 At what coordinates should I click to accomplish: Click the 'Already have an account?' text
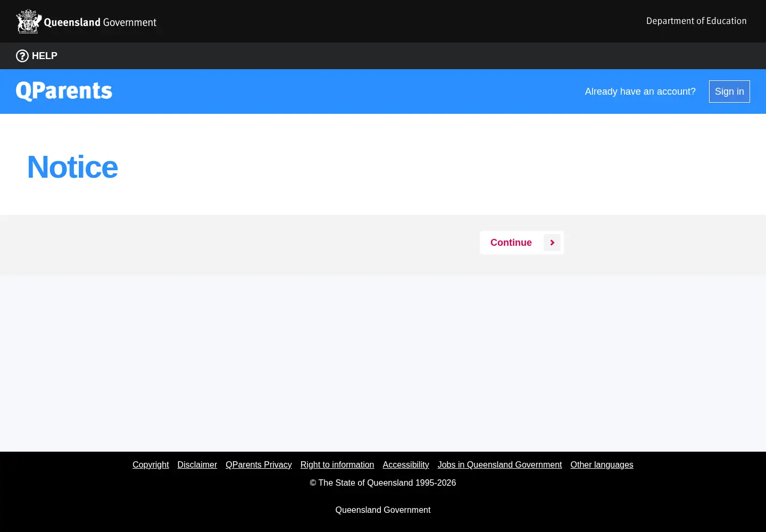[640, 92]
